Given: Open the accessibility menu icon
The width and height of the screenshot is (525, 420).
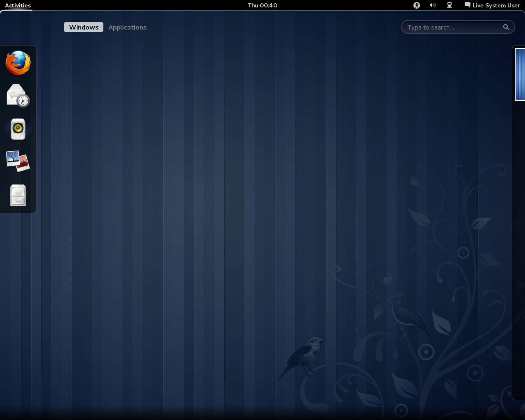Looking at the screenshot, I should (x=417, y=5).
